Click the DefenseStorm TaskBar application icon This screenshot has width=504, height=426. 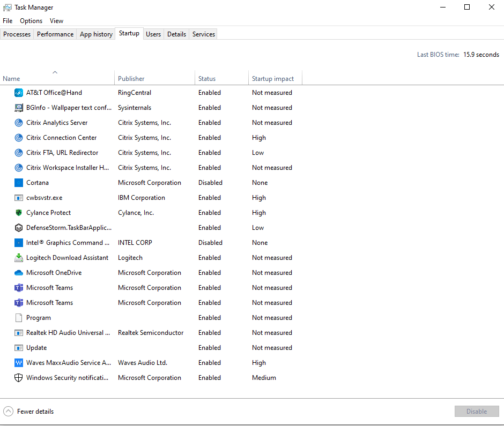pos(19,228)
